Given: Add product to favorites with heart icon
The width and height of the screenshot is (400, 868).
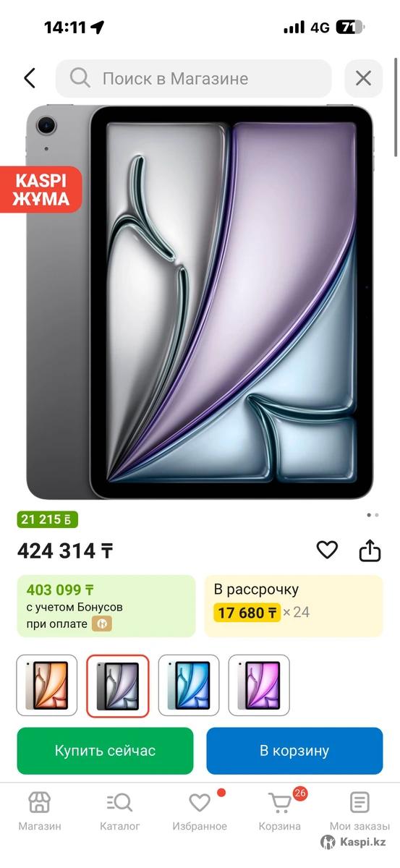Looking at the screenshot, I should 328,550.
